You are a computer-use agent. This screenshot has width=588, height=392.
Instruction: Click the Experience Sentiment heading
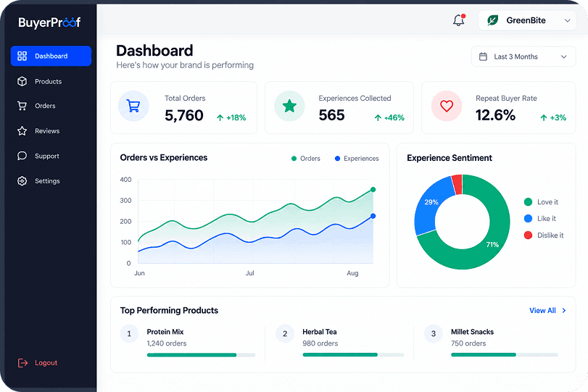point(450,158)
